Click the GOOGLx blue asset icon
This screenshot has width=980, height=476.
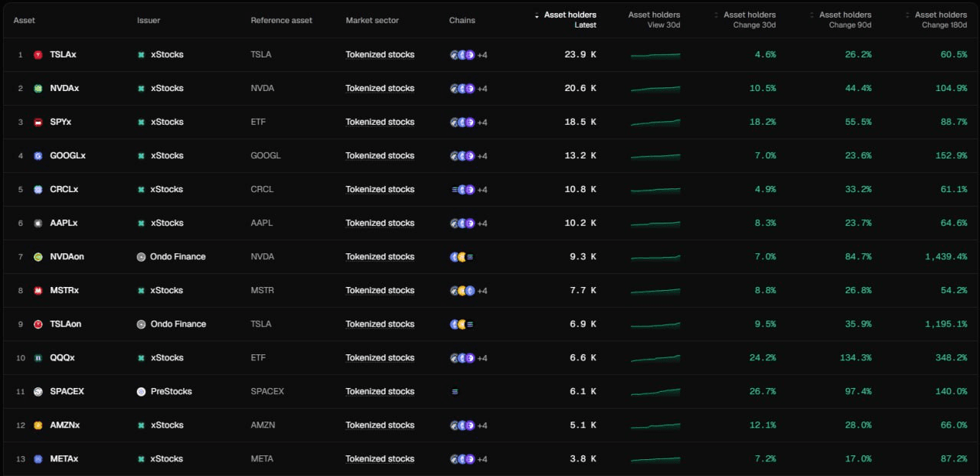pos(38,156)
